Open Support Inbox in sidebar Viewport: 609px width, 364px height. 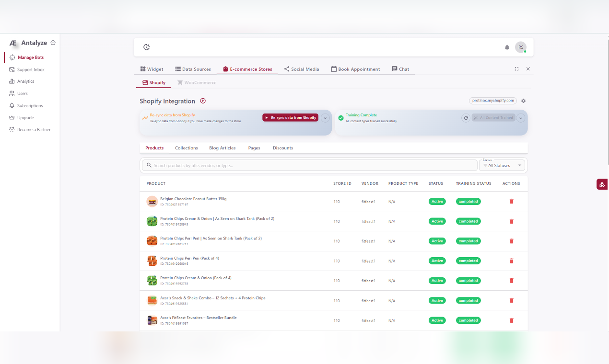pyautogui.click(x=31, y=69)
